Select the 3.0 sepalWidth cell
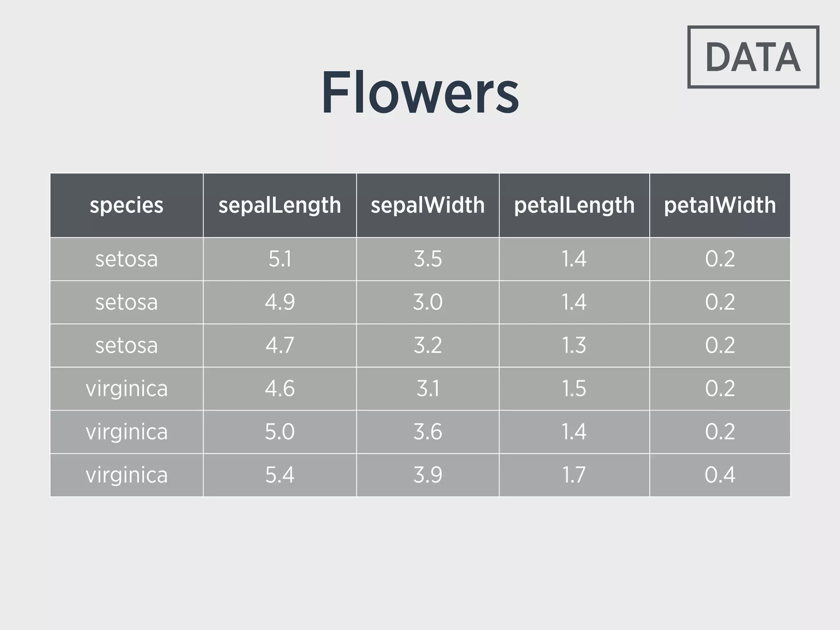The image size is (840, 630). coord(427,302)
